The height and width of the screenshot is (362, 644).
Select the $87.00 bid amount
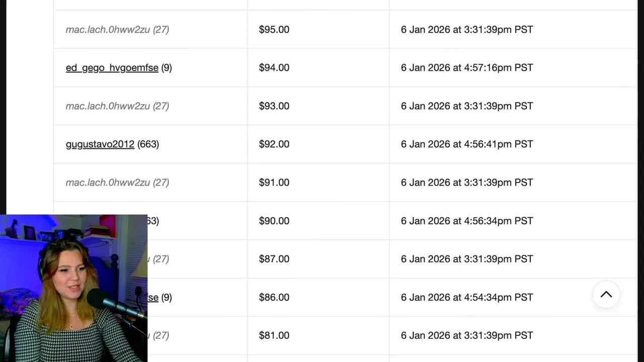(274, 259)
